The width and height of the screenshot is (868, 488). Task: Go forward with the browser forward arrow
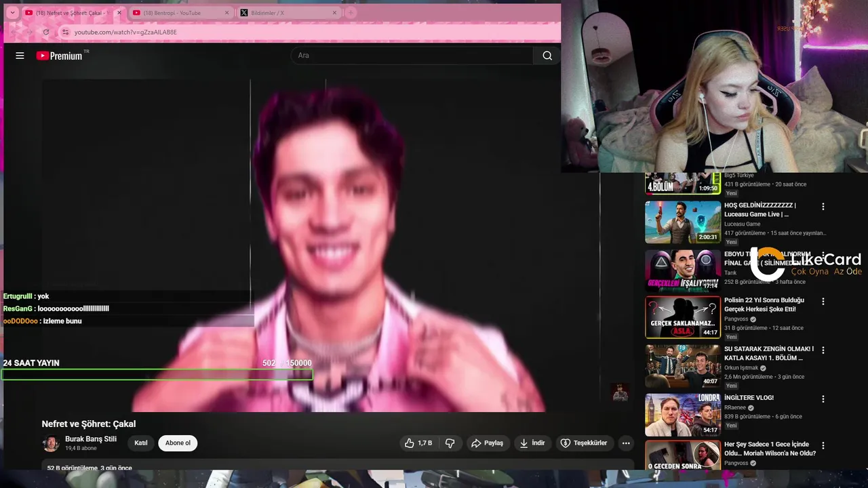[29, 32]
